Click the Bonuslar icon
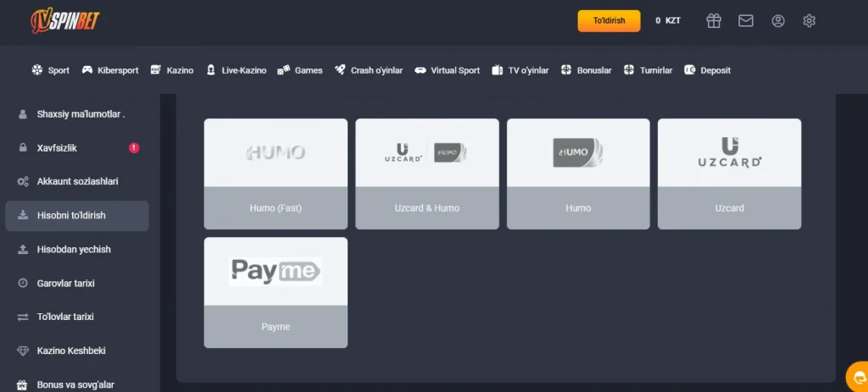Viewport: 868px width, 392px height. [565, 70]
